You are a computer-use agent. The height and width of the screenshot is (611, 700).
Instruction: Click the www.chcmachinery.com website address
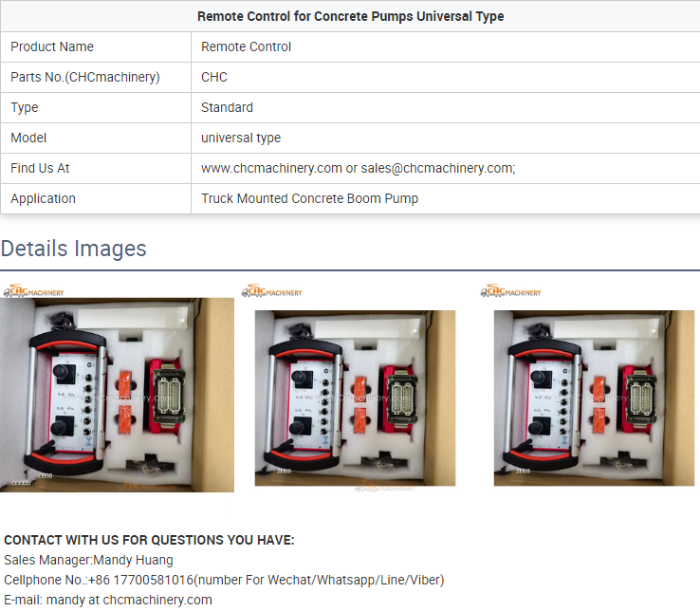pyautogui.click(x=271, y=168)
